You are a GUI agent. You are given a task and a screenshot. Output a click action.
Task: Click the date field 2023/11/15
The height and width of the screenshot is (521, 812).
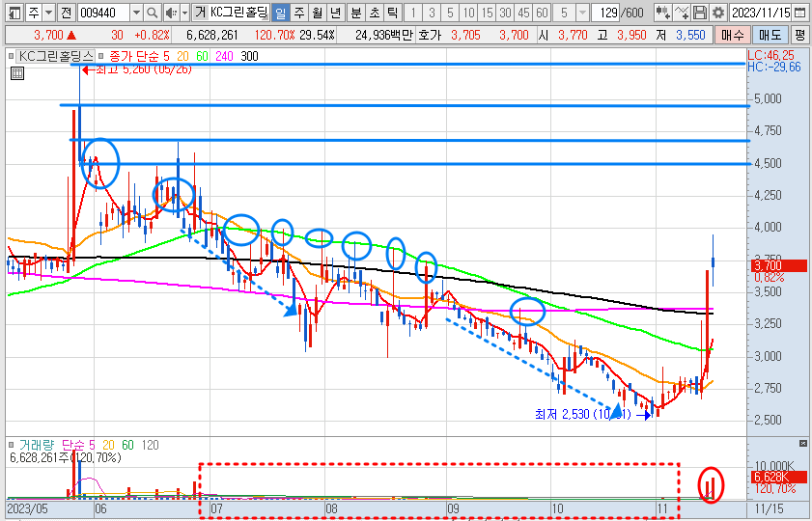click(x=760, y=13)
